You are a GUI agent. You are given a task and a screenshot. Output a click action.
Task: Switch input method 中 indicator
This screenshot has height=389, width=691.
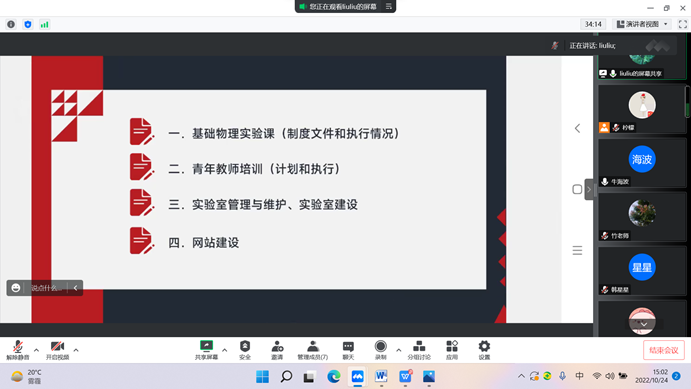point(580,376)
